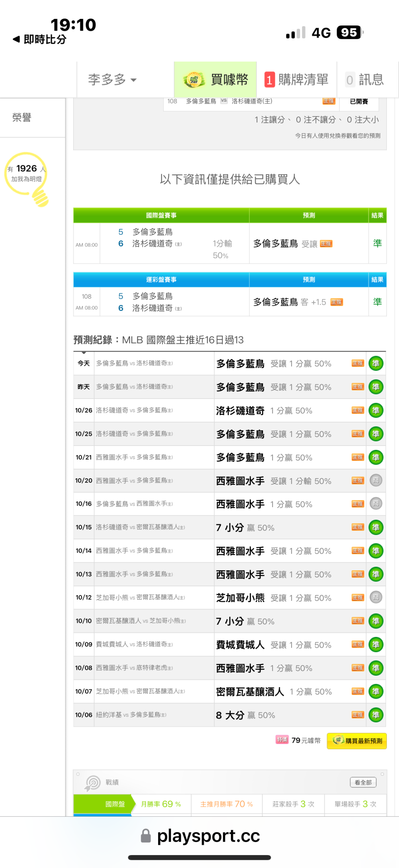
Task: Click the 購買最新預測 button
Action: [x=357, y=741]
